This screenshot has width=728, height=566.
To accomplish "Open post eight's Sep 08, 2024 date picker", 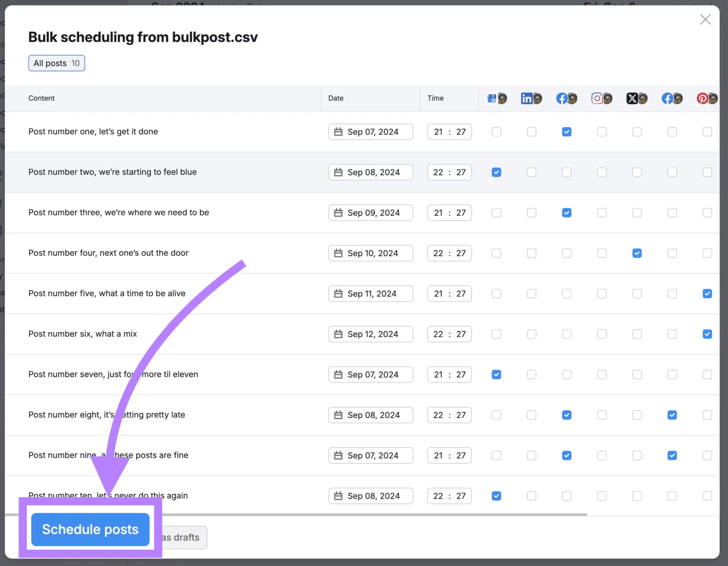I will pyautogui.click(x=370, y=415).
